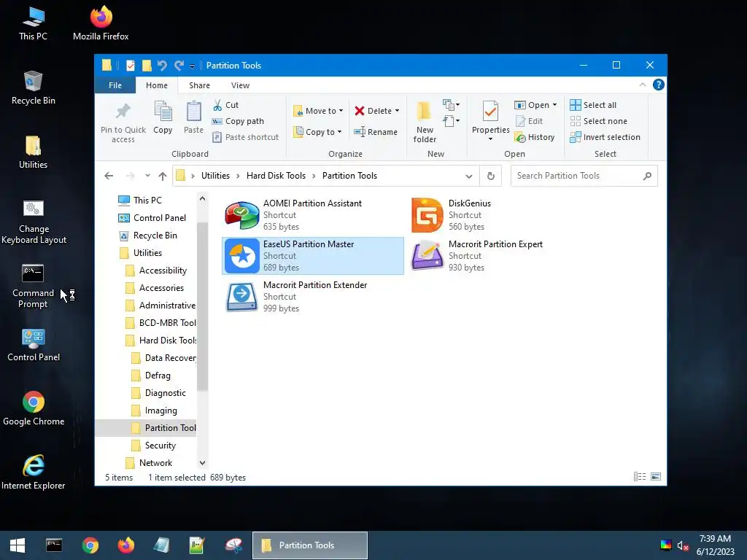
Task: Create a New folder
Action: 425,122
